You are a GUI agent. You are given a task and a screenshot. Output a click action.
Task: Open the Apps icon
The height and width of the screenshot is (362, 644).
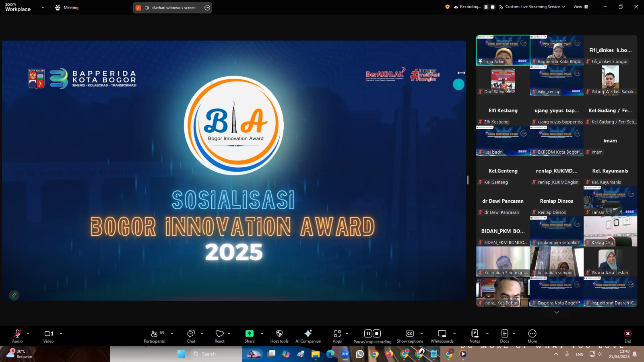pyautogui.click(x=337, y=333)
